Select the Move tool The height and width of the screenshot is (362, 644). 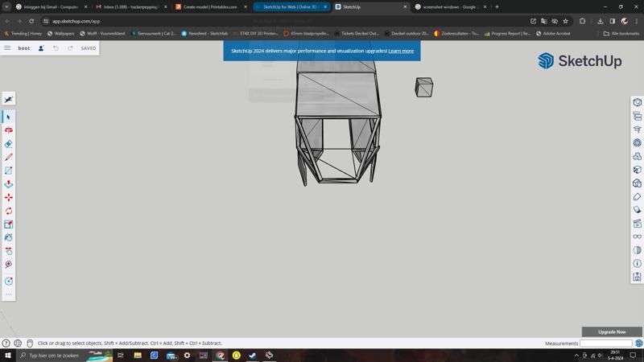[x=9, y=197]
